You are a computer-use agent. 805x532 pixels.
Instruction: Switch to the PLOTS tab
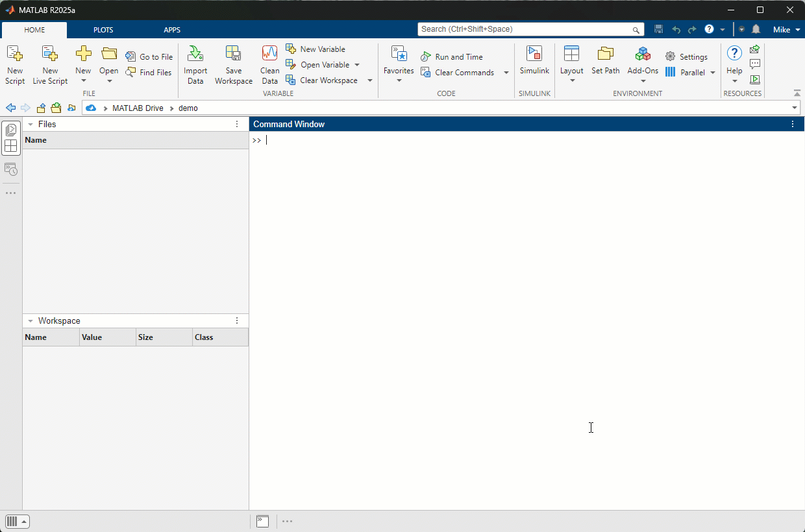103,30
